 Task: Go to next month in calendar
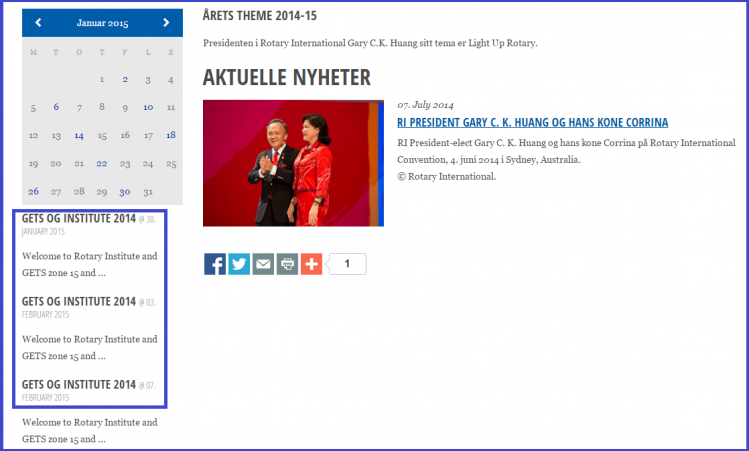coord(166,22)
